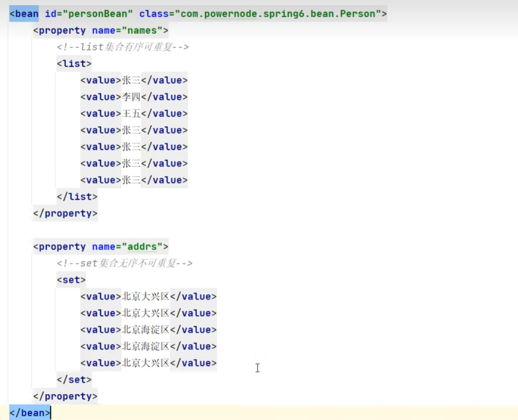Click the first 北京大兴区 value in set

[x=146, y=297]
